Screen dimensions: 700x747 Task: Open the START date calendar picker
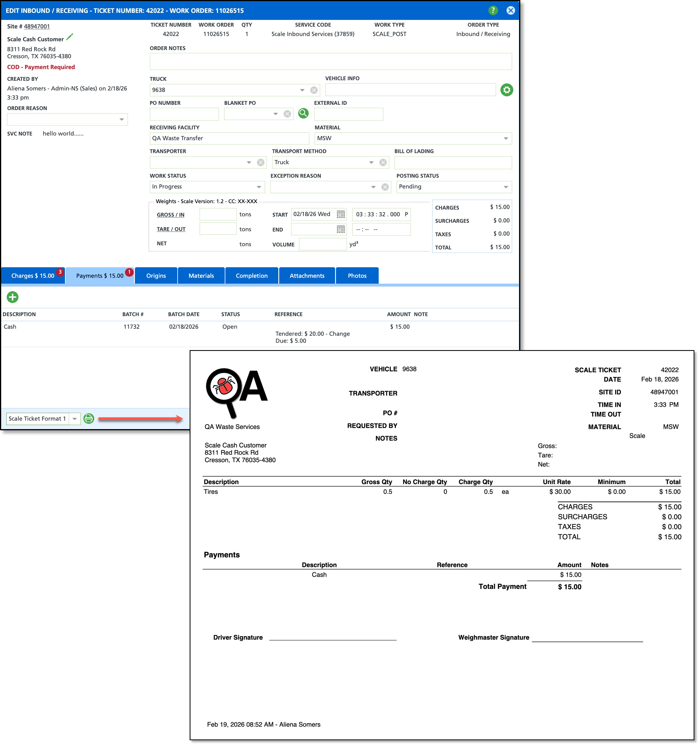(x=340, y=215)
